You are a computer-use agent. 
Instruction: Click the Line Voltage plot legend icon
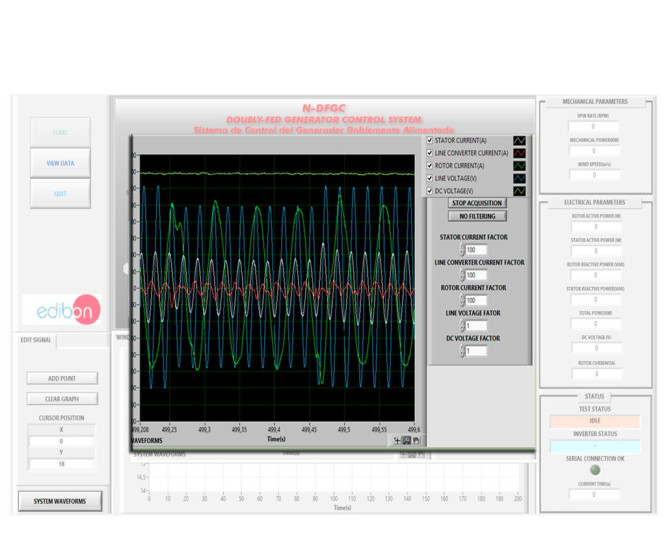pos(520,178)
